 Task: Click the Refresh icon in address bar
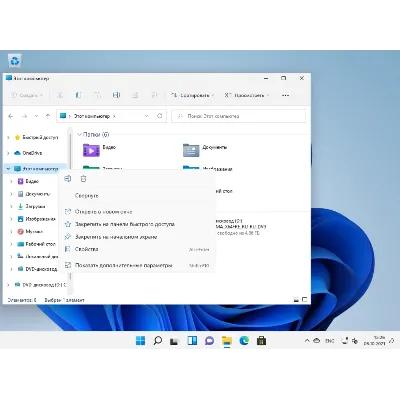click(x=160, y=116)
